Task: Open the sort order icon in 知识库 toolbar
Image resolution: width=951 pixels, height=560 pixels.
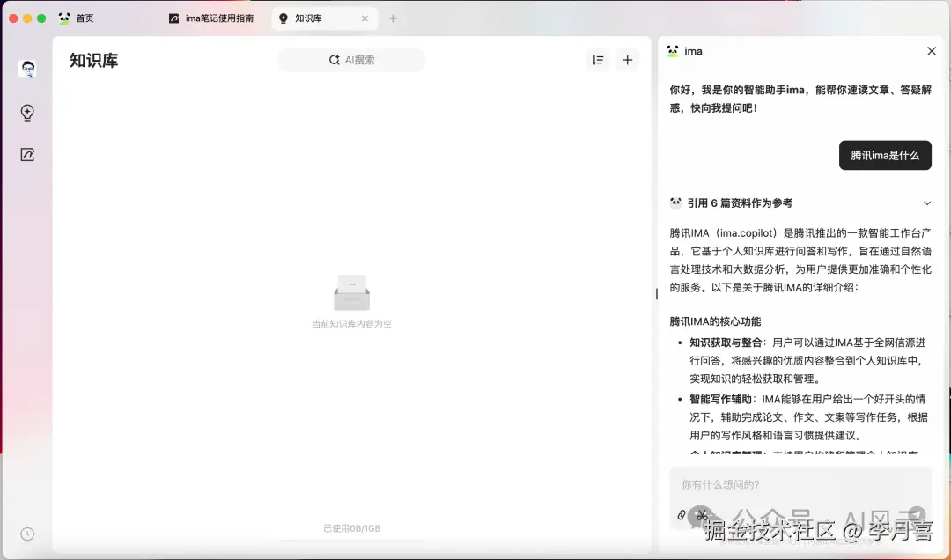Action: tap(598, 60)
